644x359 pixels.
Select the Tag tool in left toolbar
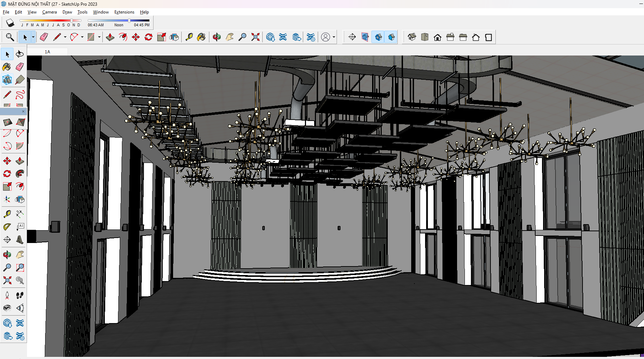coord(20,80)
